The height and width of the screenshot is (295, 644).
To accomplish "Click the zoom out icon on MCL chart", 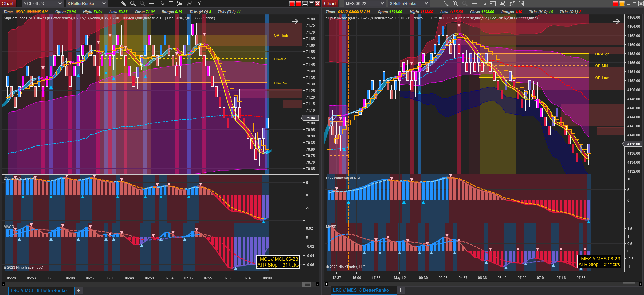I will (142, 4).
